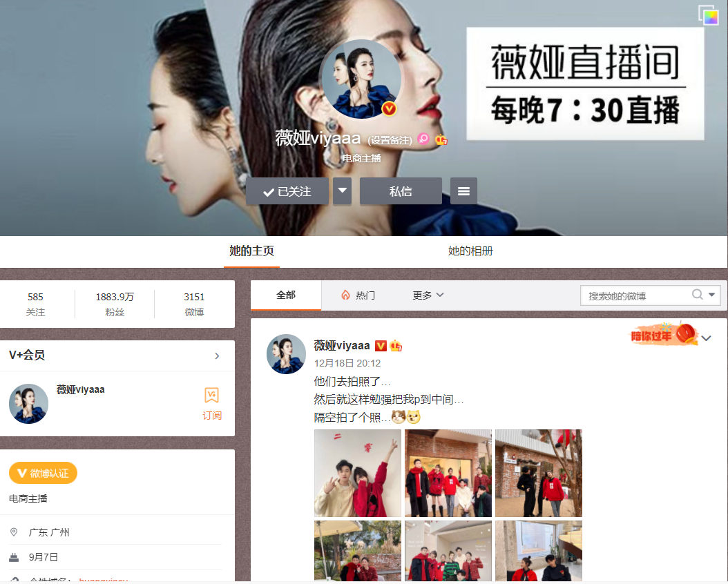This screenshot has height=584, width=728.
Task: Expand the follow options dropdown arrow
Action: pos(342,191)
